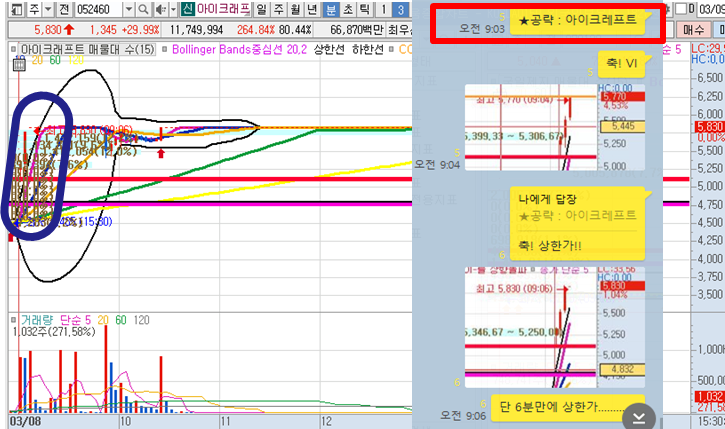Viewport: 725px width, 429px height.
Task: Switch chart to weekly 주 period
Action: [278, 9]
